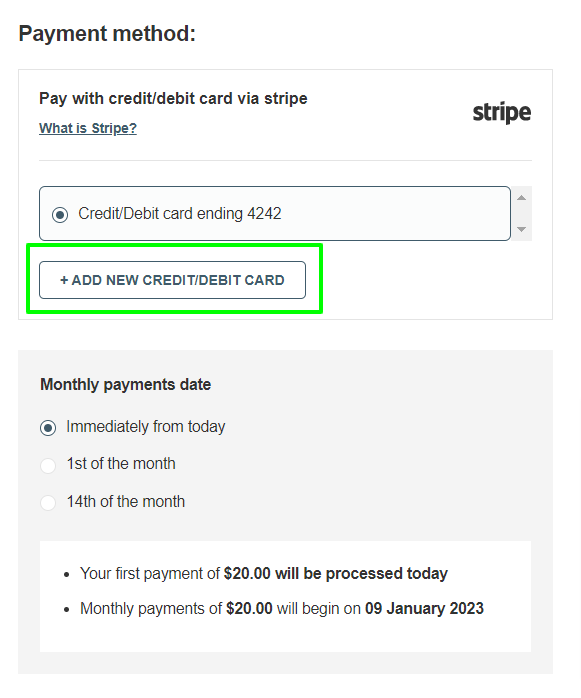The width and height of the screenshot is (581, 698).
Task: Click the card list scroll down arrow
Action: (x=521, y=229)
